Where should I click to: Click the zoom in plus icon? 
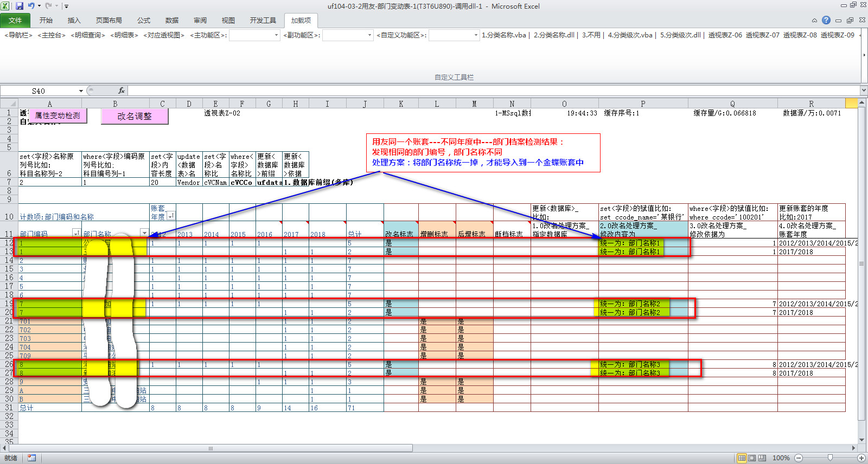(x=861, y=458)
